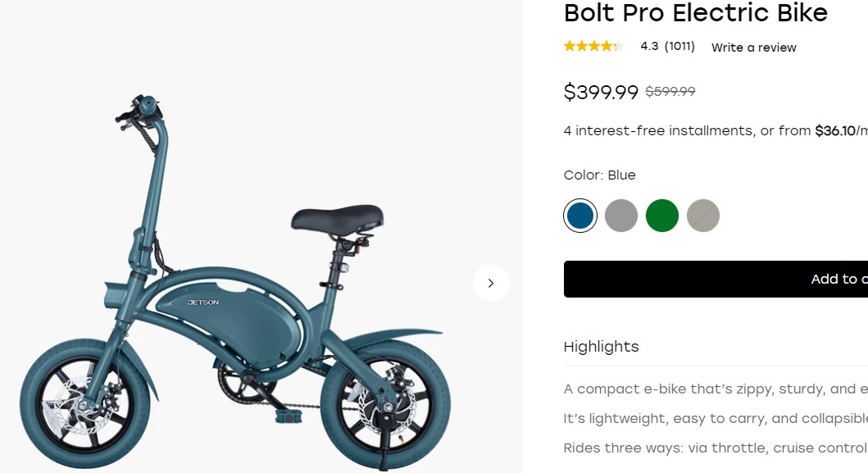Viewport: 868px width, 473px height.
Task: Open the Write a review link
Action: [x=753, y=48]
